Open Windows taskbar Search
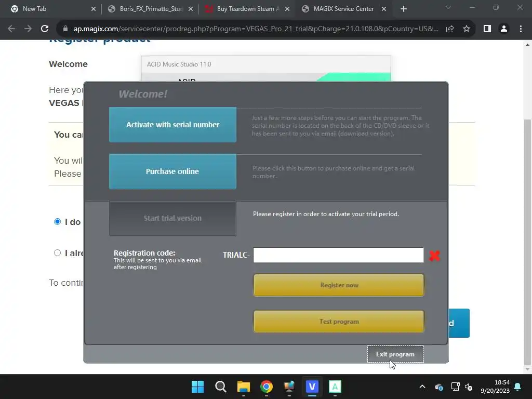The width and height of the screenshot is (532, 399). click(x=220, y=387)
